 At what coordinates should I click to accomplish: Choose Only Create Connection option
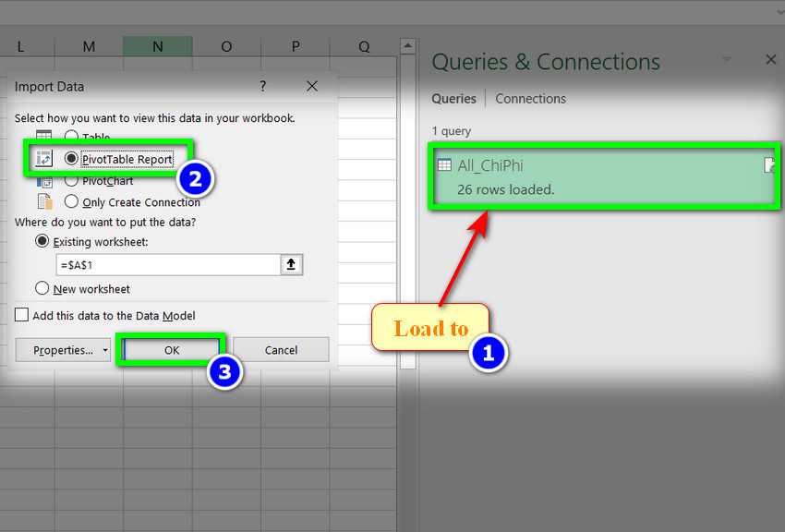click(x=71, y=201)
